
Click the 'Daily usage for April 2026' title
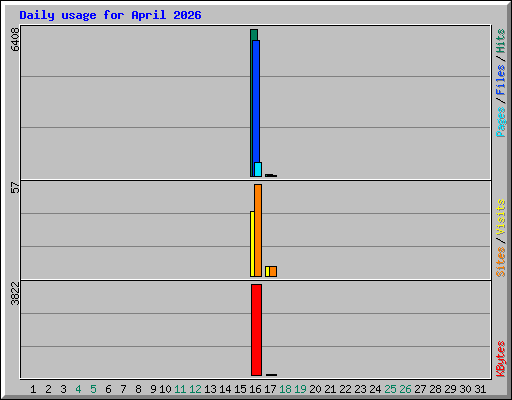click(110, 15)
